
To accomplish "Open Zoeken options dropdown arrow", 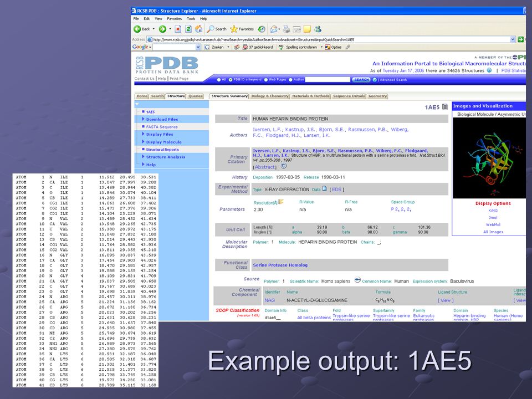I will (228, 47).
